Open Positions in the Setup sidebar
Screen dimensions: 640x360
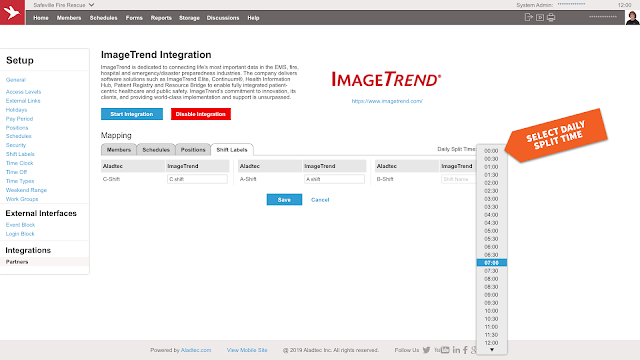pyautogui.click(x=17, y=128)
